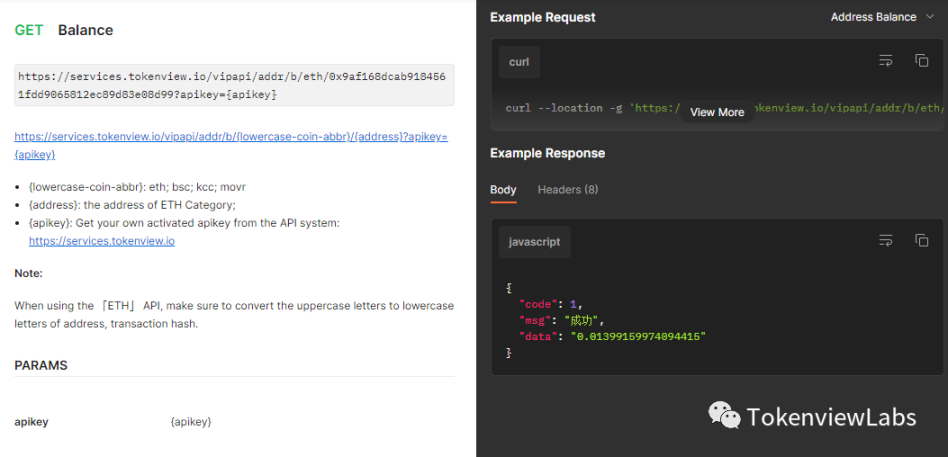Click the {apikey} parameter value
This screenshot has height=457, width=948.
191,422
